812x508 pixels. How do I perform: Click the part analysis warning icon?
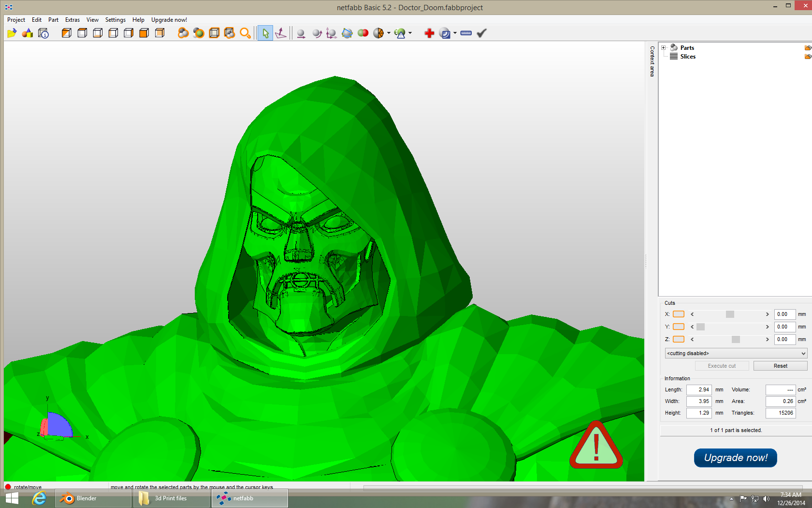tap(400, 33)
